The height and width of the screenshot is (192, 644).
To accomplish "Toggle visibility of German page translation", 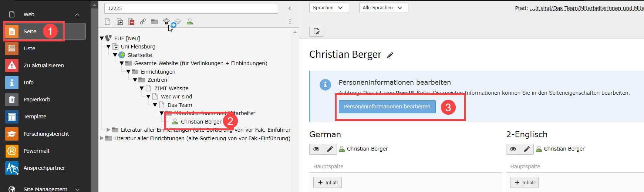I will click(x=316, y=149).
